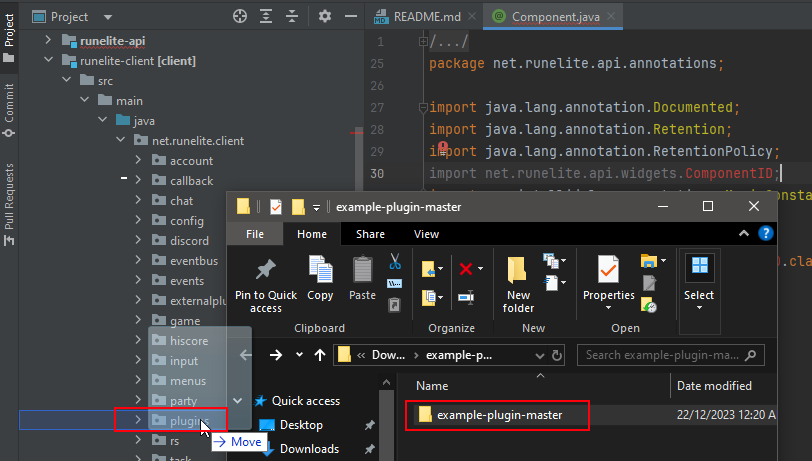The height and width of the screenshot is (461, 812).
Task: Click Pin to Quick access in Explorer ribbon
Action: (266, 285)
